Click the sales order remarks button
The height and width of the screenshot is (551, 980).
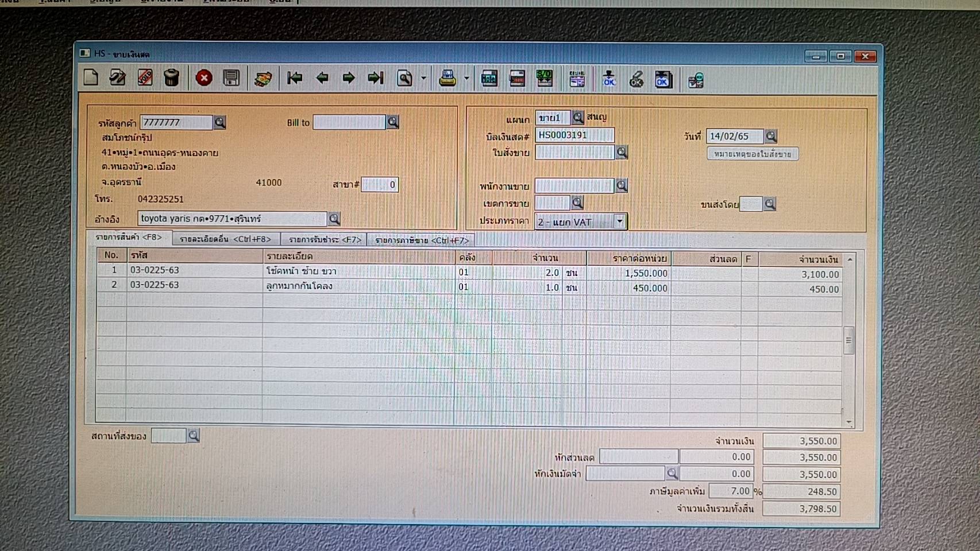coord(753,154)
